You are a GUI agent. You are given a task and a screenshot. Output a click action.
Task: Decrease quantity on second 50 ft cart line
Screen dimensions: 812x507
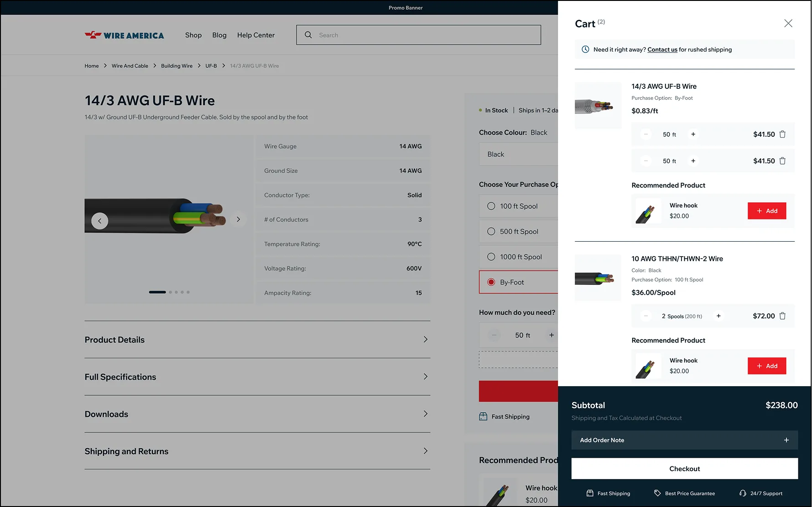coord(645,160)
